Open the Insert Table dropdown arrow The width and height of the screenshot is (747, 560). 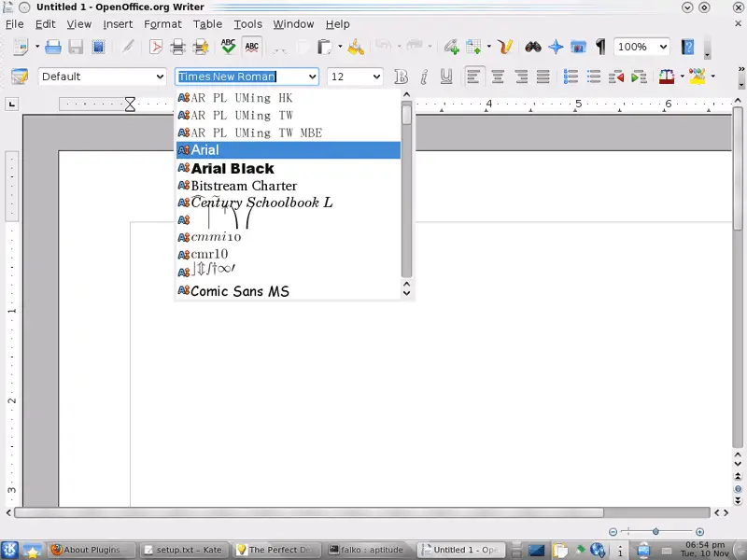[488, 47]
